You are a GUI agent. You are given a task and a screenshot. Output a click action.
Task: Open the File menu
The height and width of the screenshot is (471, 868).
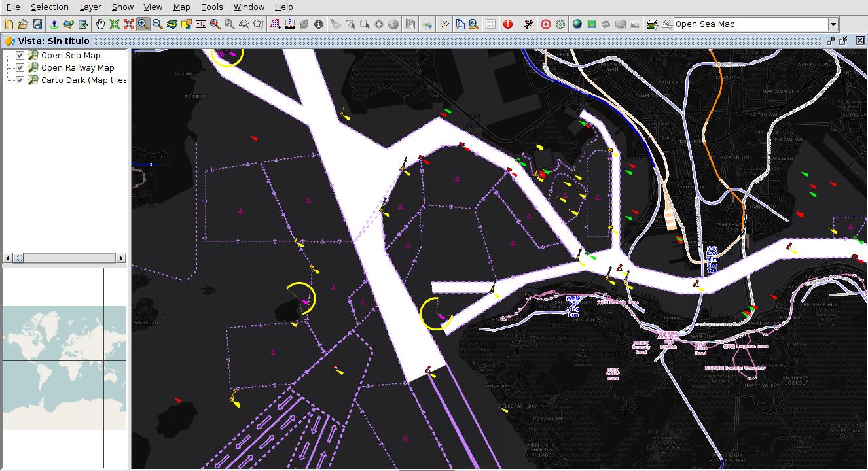tap(13, 7)
